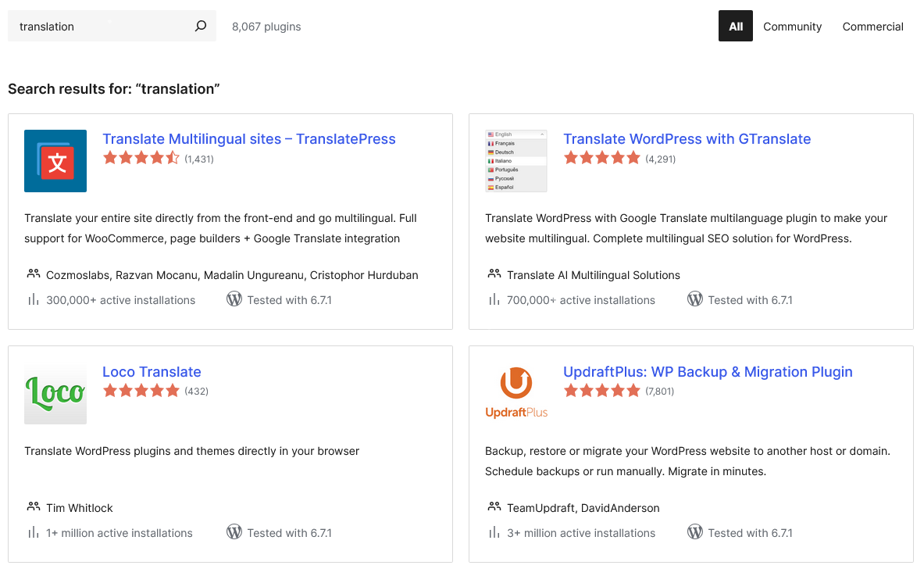Click Tested with 6.7.1 in GTranslate card
This screenshot has width=924, height=576.
(750, 300)
